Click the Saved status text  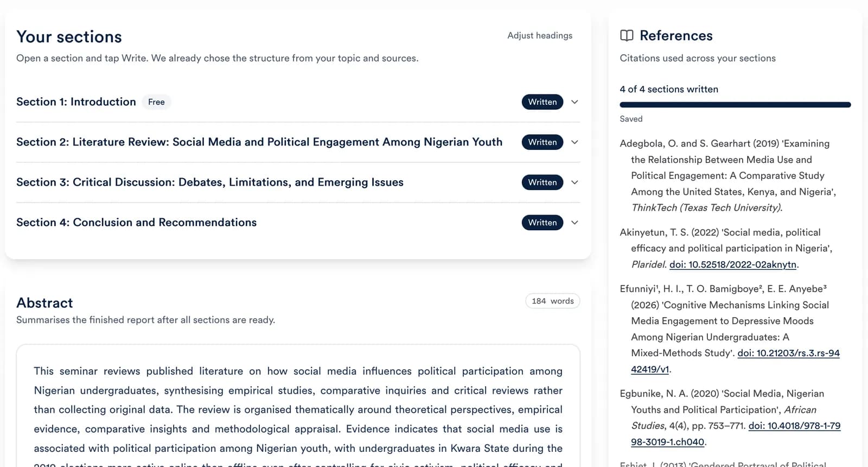click(631, 119)
